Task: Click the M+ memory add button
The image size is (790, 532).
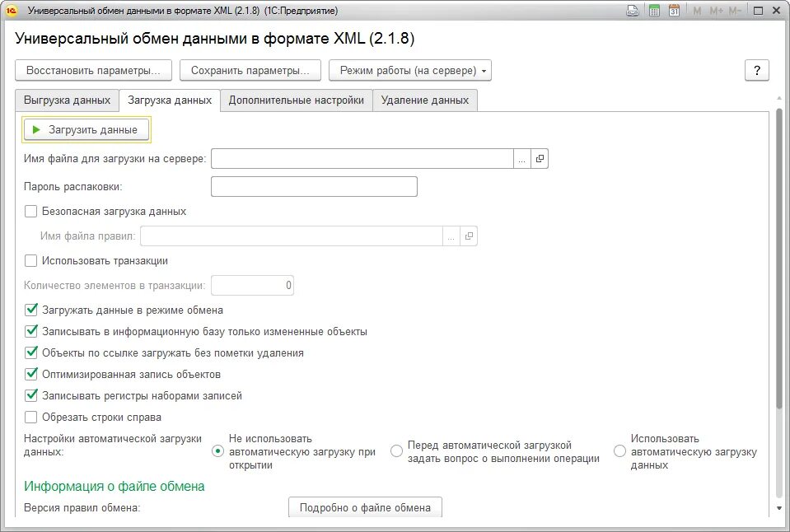Action: coord(716,11)
